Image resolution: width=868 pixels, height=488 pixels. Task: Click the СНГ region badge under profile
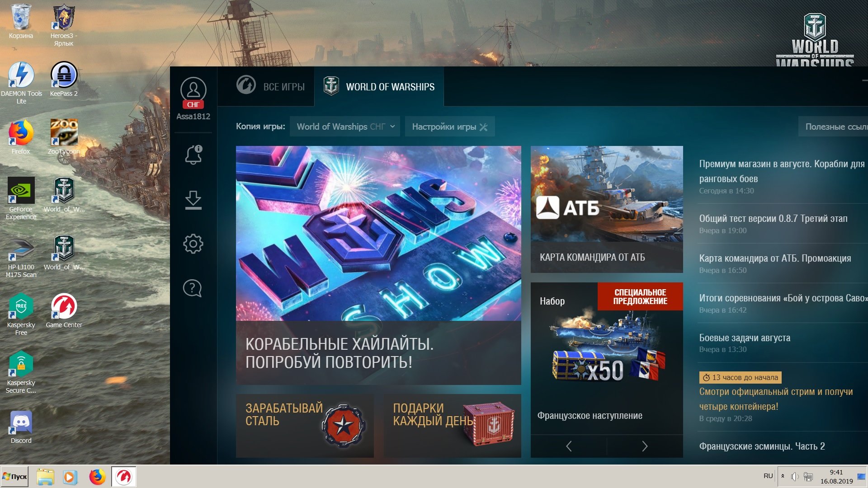pos(193,104)
